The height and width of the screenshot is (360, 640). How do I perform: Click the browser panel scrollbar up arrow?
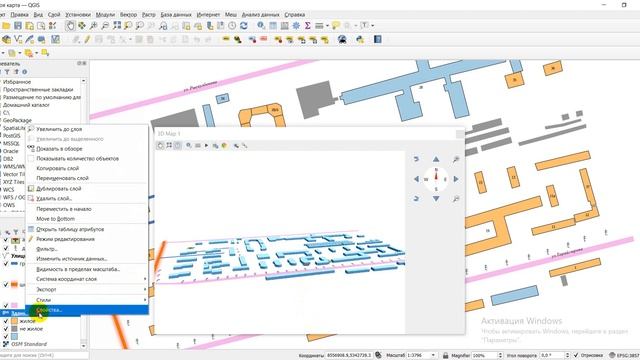(84, 81)
